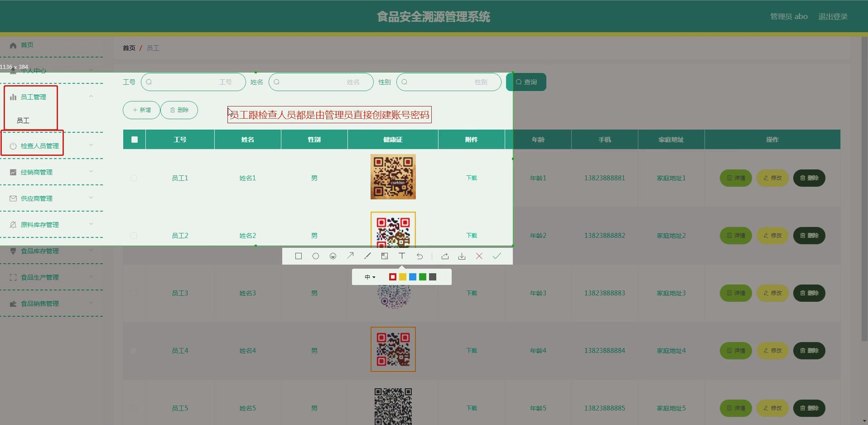Select the mosaic blur tool

(x=385, y=256)
